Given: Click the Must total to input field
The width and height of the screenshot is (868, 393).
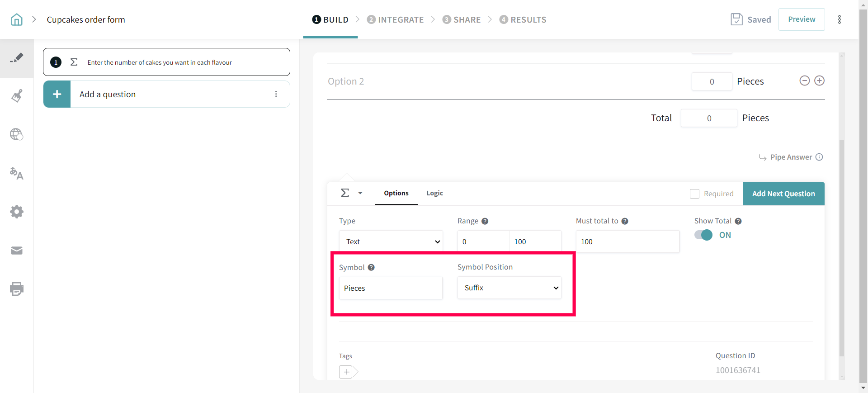Looking at the screenshot, I should click(627, 241).
